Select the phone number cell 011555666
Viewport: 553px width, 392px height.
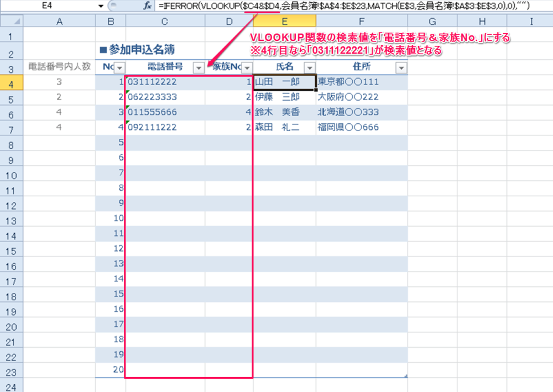pos(165,113)
